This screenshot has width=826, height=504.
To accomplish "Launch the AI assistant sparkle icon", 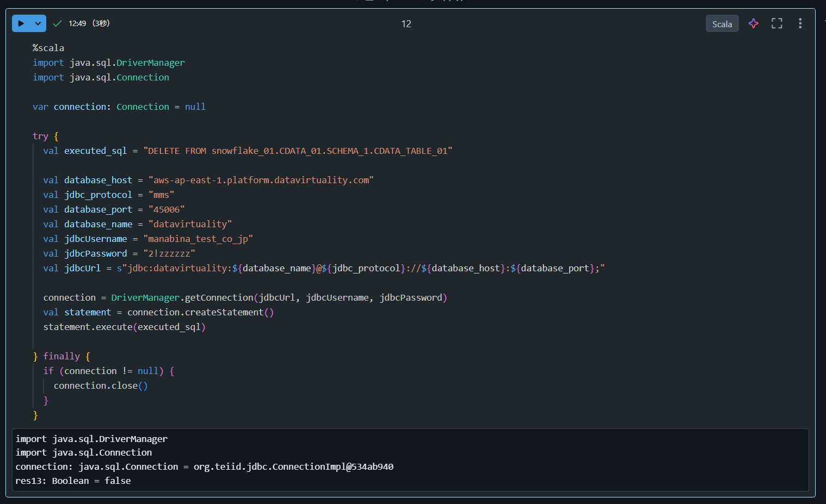I will pyautogui.click(x=754, y=23).
